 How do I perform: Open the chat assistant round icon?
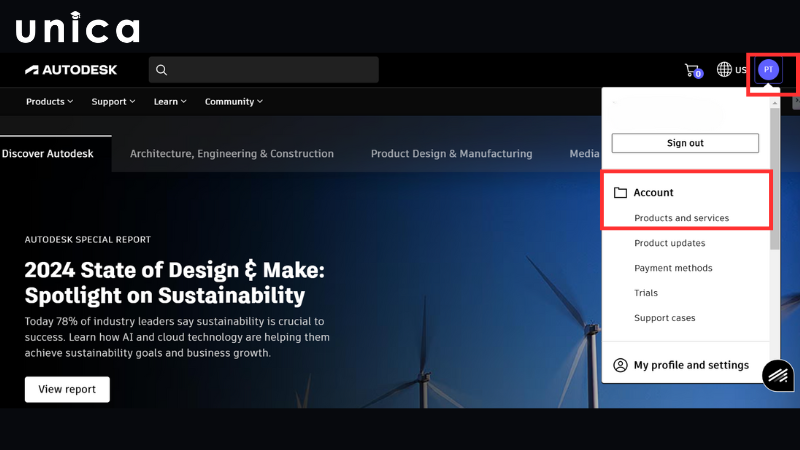coord(778,376)
